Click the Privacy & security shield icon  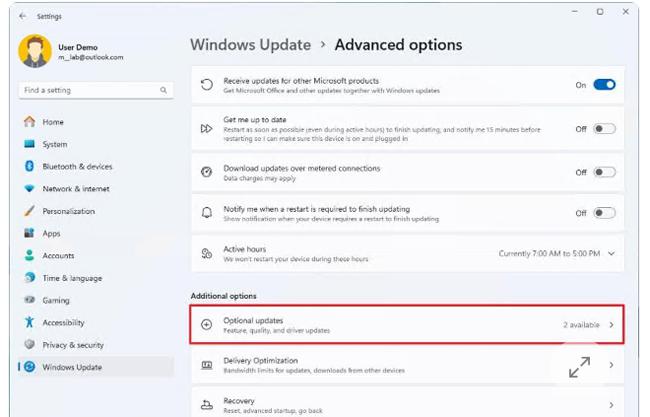pos(29,345)
